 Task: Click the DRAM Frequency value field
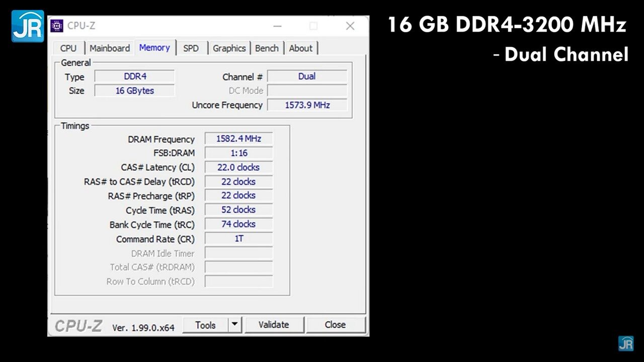click(x=238, y=139)
